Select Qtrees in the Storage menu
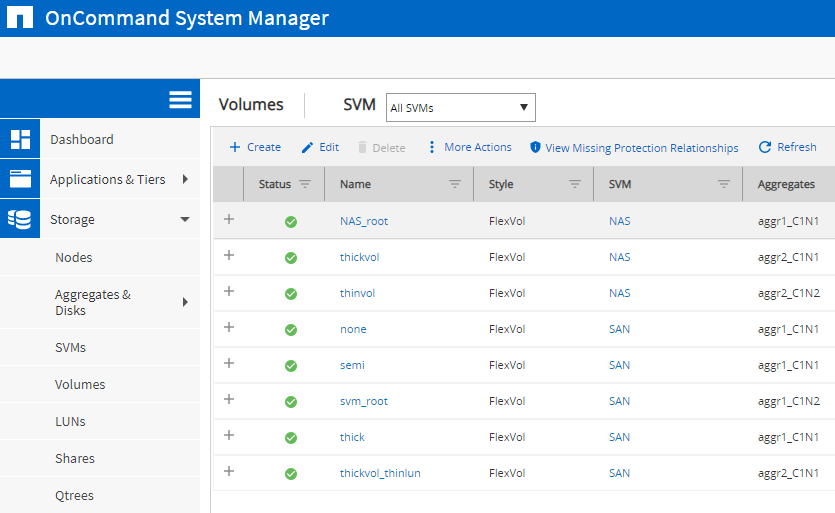The width and height of the screenshot is (835, 513). [75, 495]
